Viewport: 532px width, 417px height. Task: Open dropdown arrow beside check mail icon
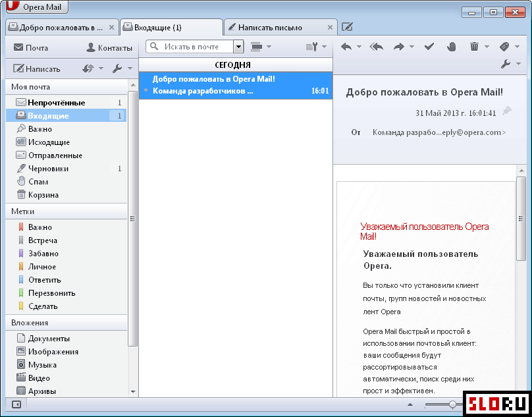pos(101,69)
